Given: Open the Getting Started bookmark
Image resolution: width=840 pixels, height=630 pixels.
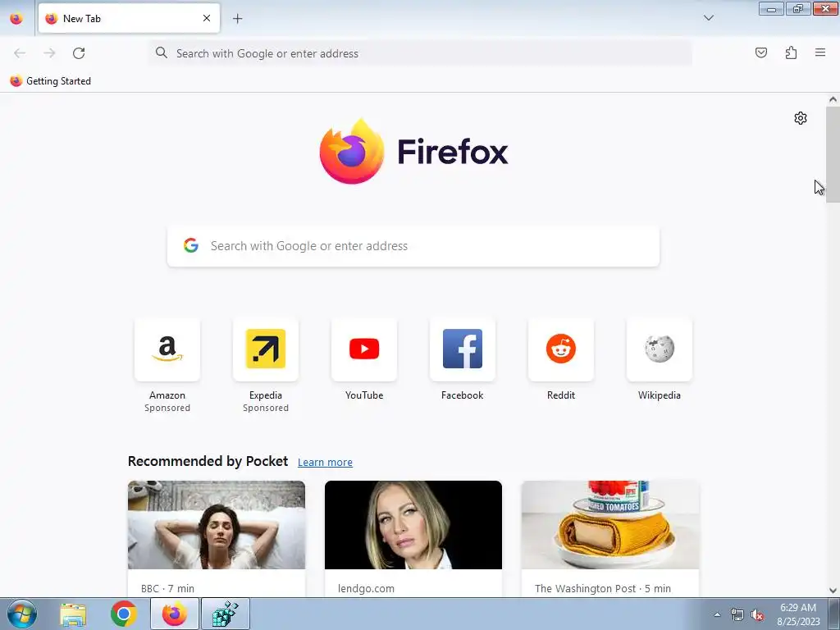Looking at the screenshot, I should 51,81.
